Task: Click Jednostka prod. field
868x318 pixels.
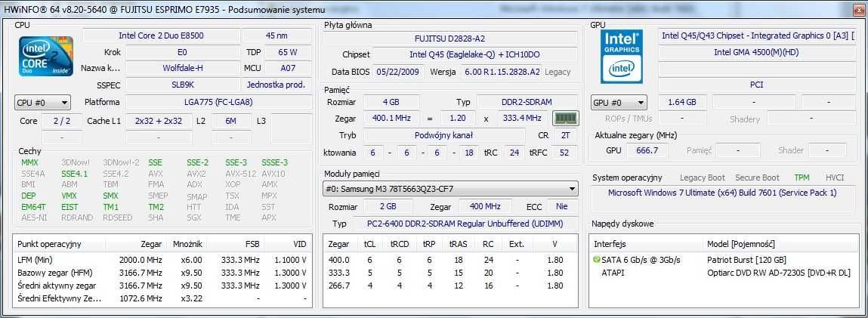Action: point(276,85)
